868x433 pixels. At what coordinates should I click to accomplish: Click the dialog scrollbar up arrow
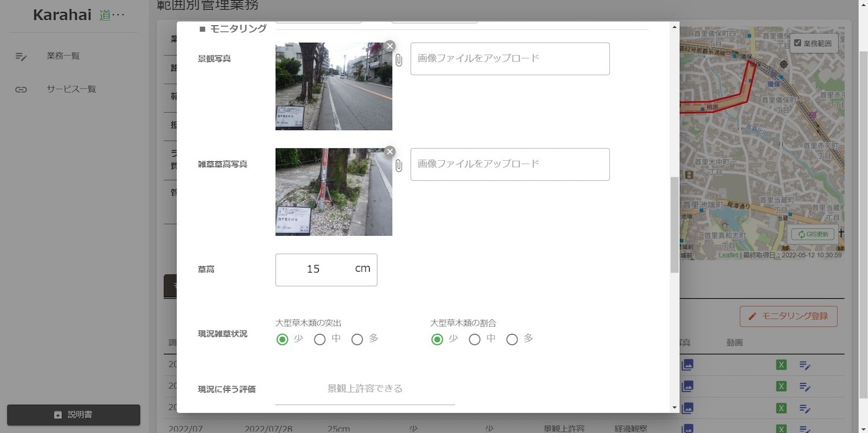click(x=674, y=27)
